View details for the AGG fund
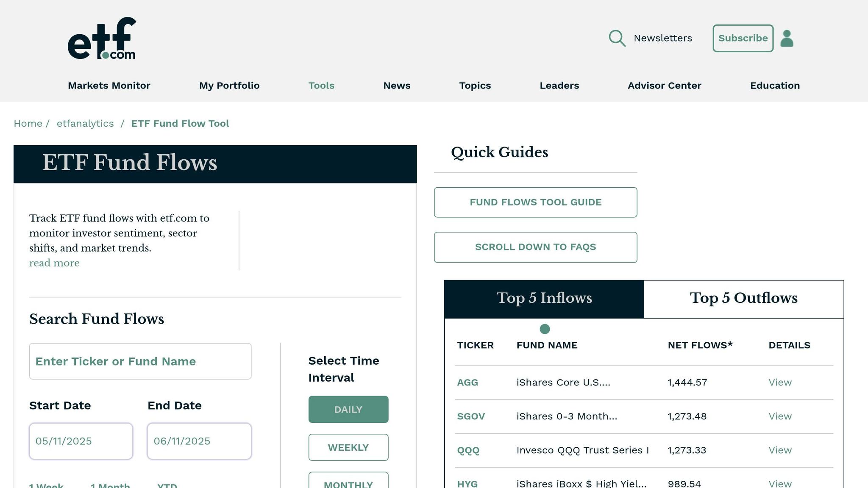Screen dimensions: 868x488 [780, 383]
